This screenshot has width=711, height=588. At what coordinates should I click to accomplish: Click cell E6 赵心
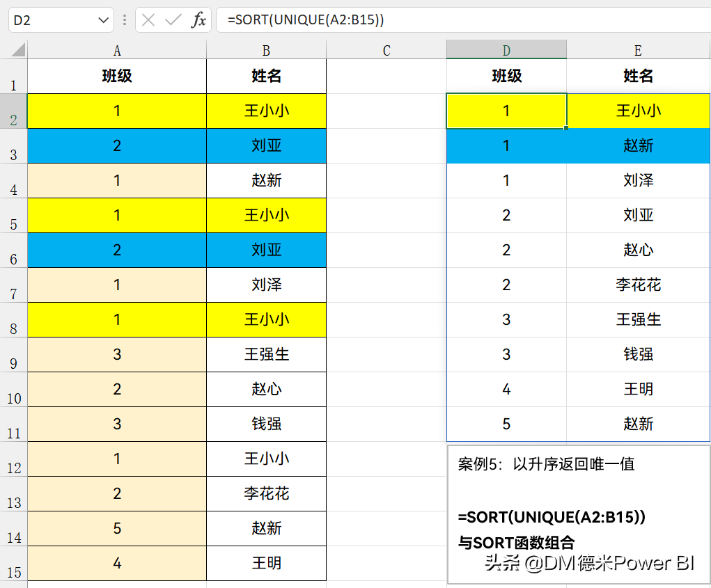coord(638,251)
